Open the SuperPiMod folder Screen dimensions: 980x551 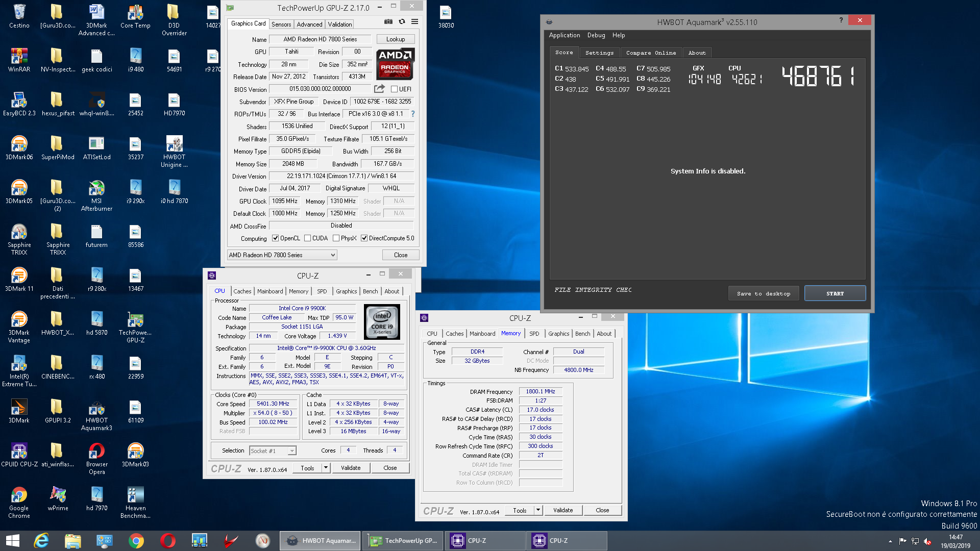click(58, 148)
